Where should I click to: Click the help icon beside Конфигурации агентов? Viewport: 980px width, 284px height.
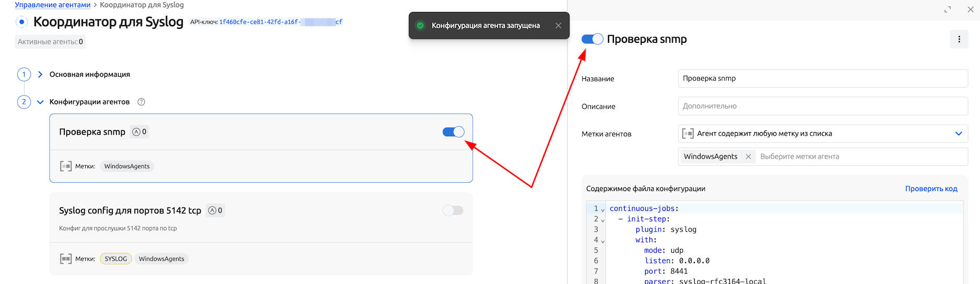141,102
